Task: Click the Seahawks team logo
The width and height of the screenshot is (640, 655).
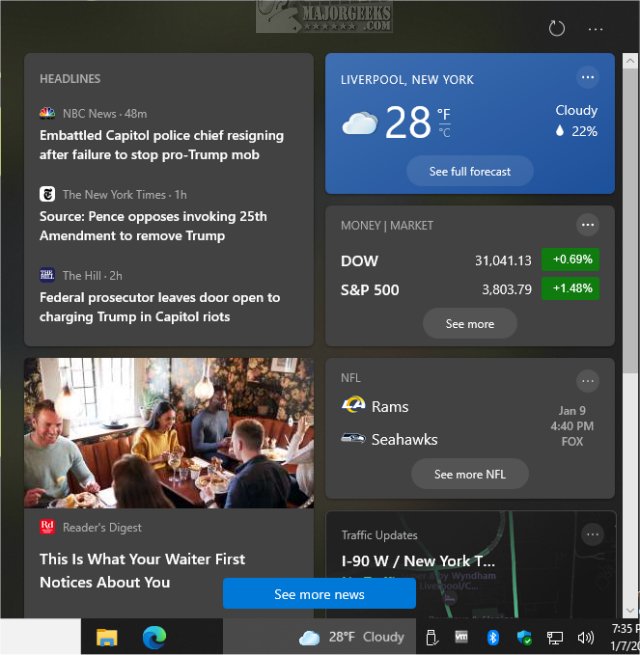Action: pyautogui.click(x=353, y=439)
